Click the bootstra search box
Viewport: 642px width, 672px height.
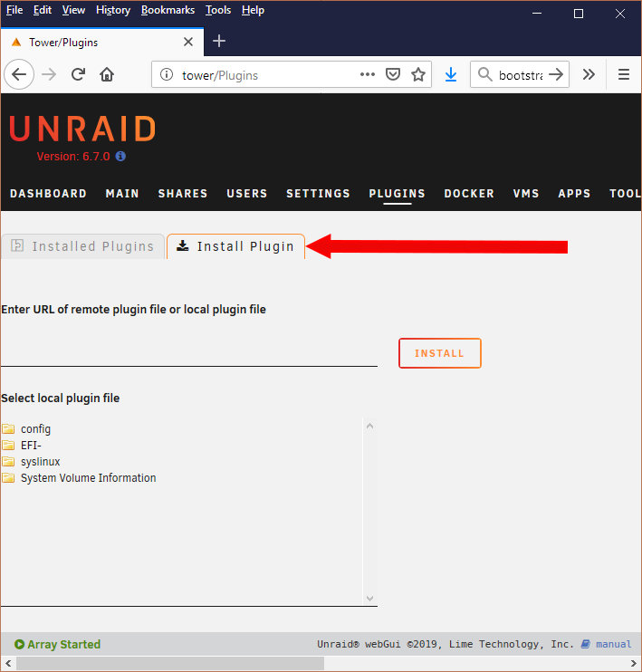(521, 75)
